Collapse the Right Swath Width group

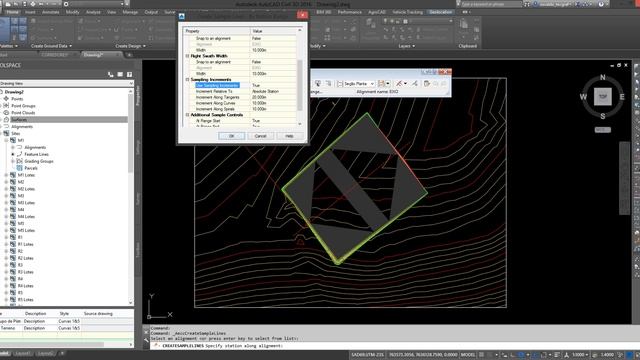point(187,56)
